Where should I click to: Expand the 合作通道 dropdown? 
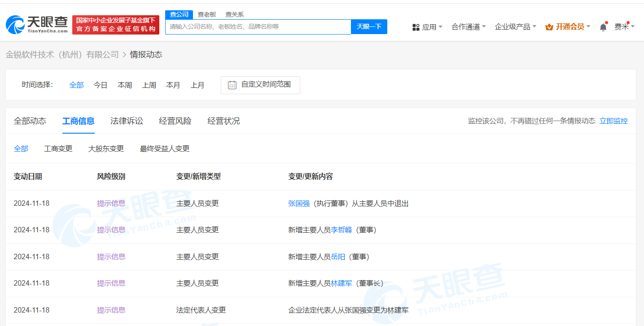[x=469, y=27]
